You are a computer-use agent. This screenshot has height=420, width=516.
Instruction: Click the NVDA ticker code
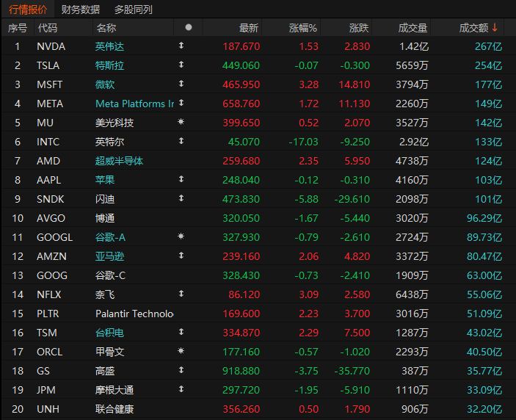click(51, 46)
